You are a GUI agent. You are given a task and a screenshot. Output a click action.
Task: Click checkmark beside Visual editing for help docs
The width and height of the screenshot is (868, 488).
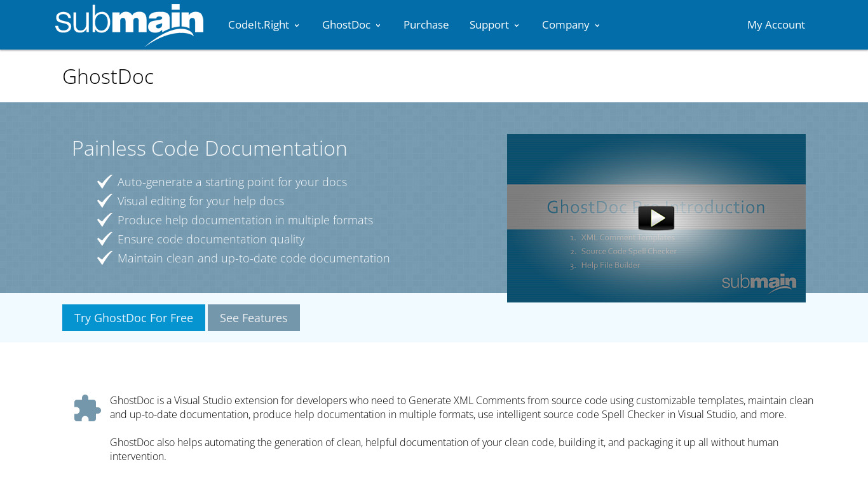(105, 201)
